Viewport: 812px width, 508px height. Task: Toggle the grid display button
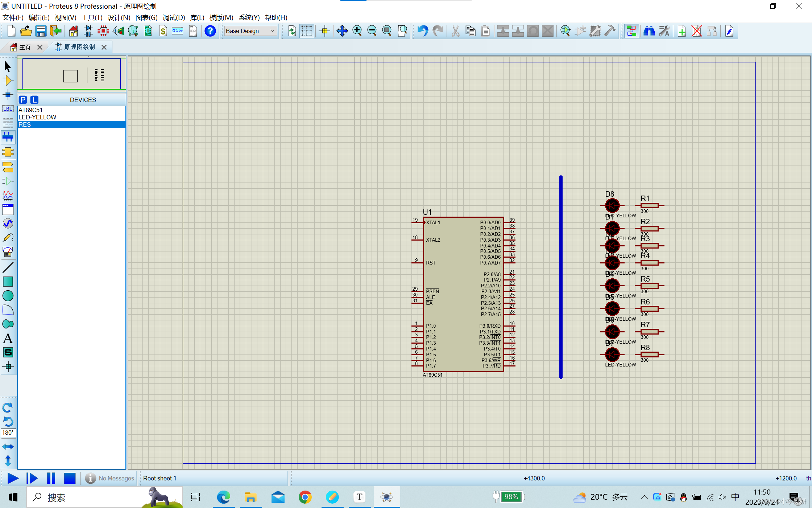[x=307, y=31]
